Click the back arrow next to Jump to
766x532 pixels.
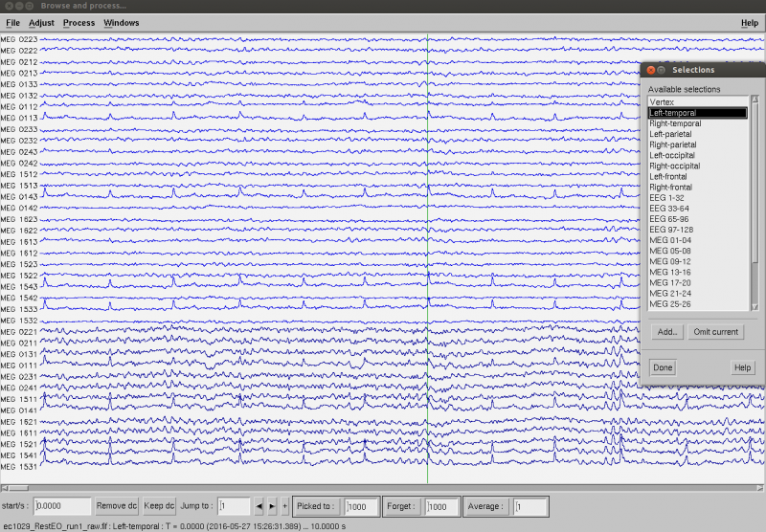259,505
